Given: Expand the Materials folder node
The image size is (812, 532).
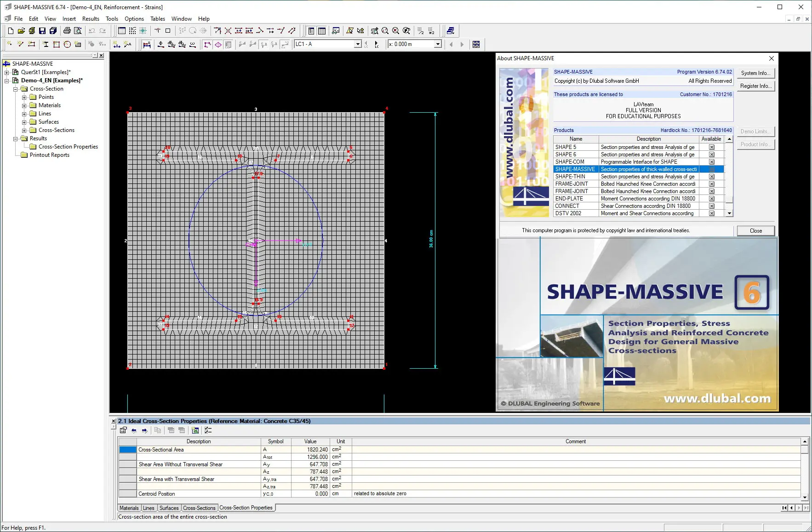Looking at the screenshot, I should pos(24,105).
